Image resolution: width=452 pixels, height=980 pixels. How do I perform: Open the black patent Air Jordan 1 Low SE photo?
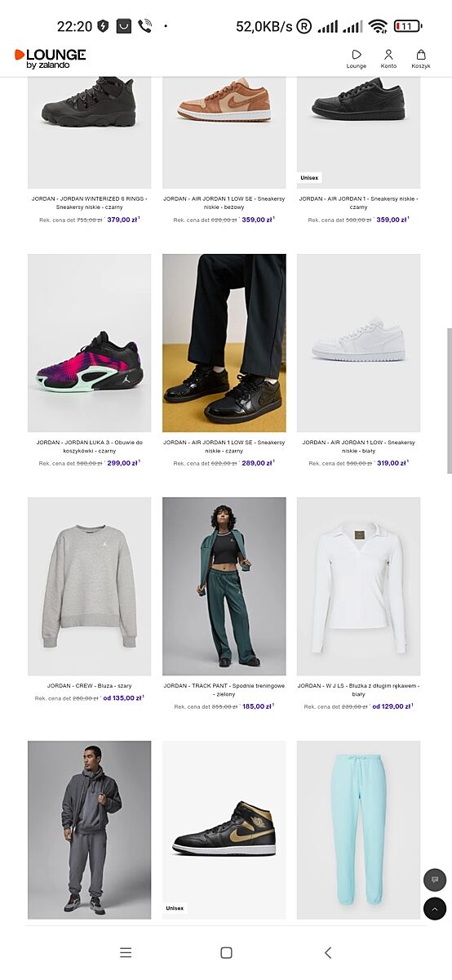coord(224,343)
